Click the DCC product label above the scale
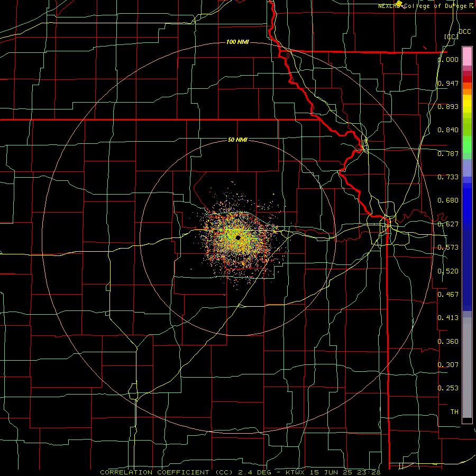476x476 pixels. click(464, 32)
